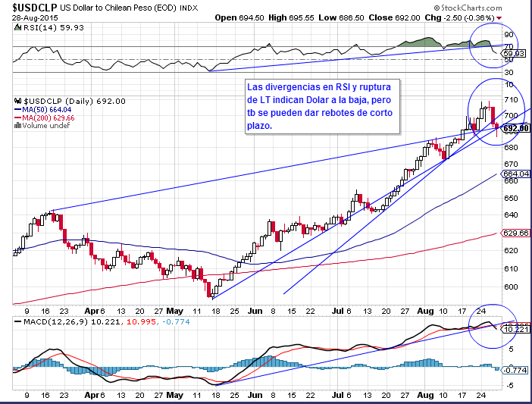
Task: Click the 30 label on the RSI axis
Action: (x=509, y=72)
